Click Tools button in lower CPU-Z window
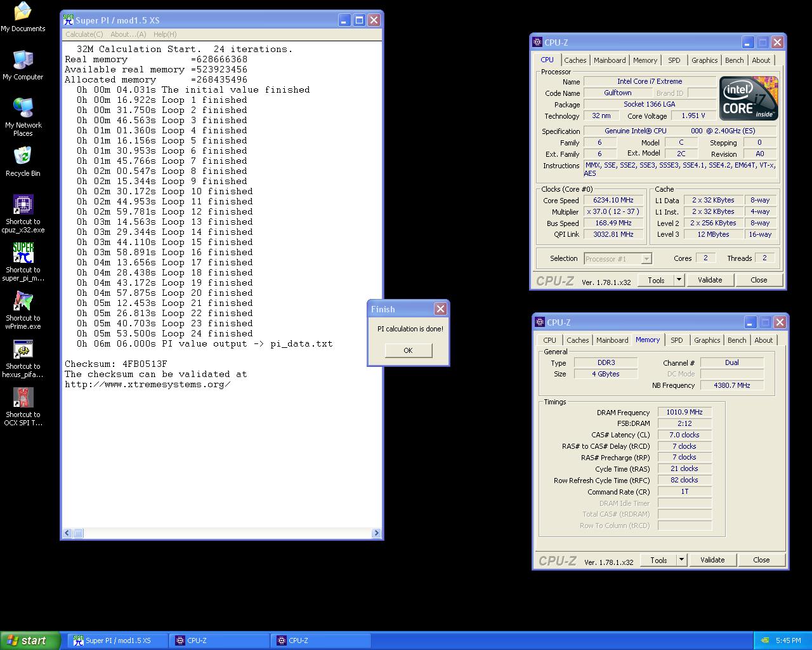 [658, 560]
